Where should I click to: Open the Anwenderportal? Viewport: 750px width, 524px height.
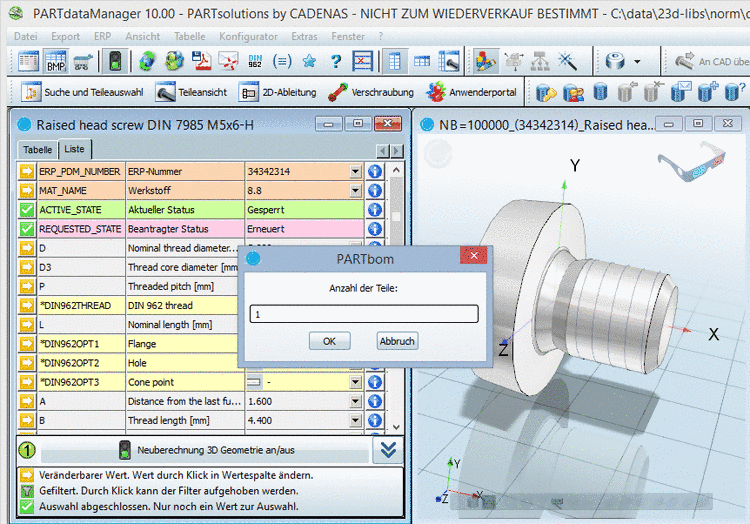470,93
